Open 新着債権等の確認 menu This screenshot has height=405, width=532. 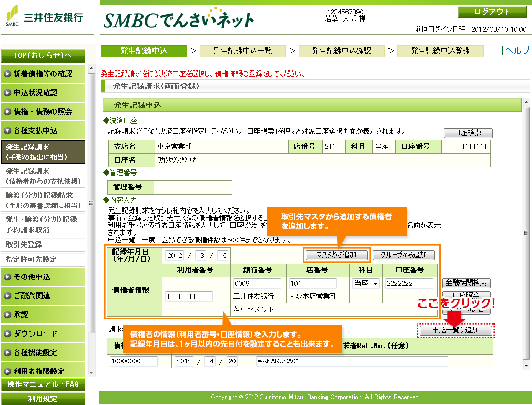43,74
